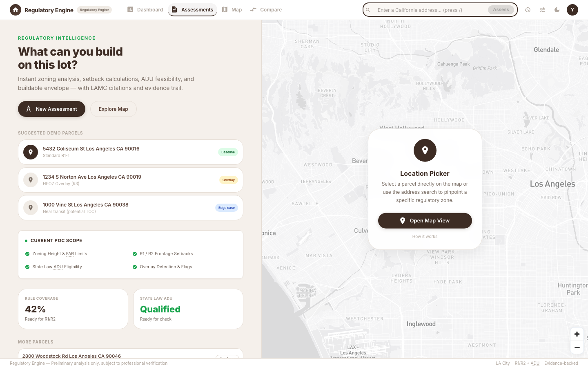Open the settings sliders icon
The image size is (588, 368).
[542, 10]
